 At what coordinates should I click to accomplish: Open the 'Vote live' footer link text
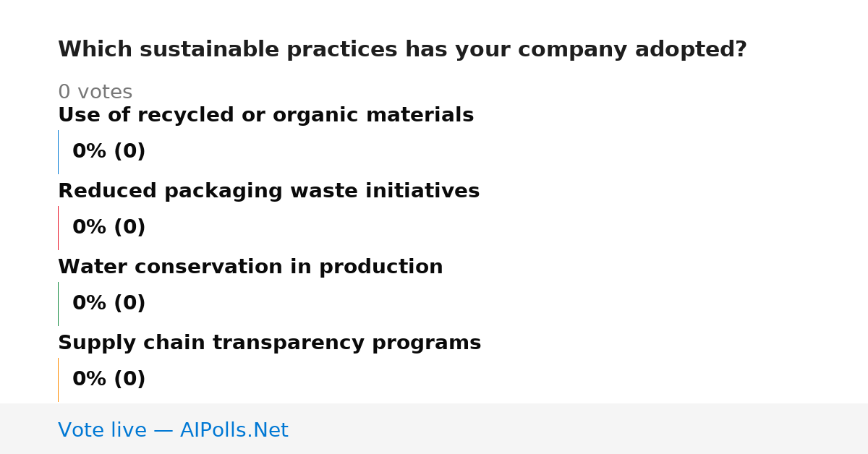[102, 431]
